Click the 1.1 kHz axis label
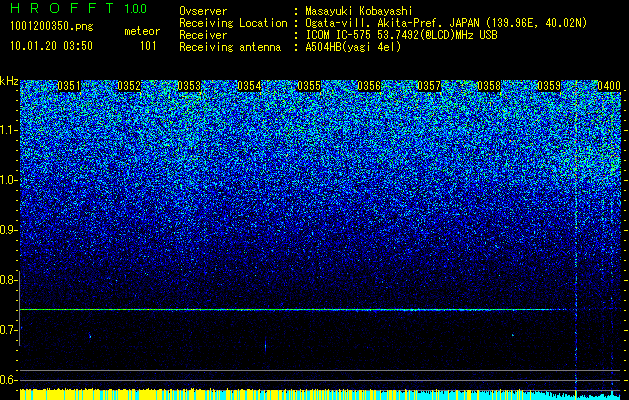 coord(8,131)
